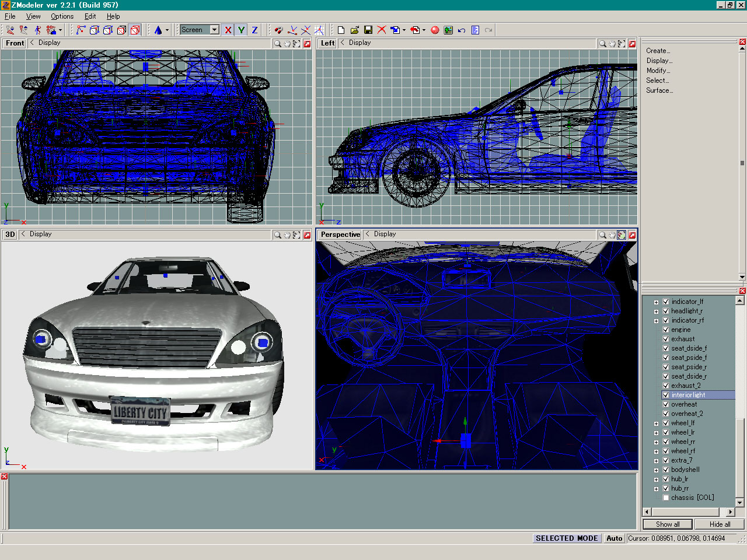Image resolution: width=747 pixels, height=560 pixels.
Task: Click the Open file folder icon
Action: [x=354, y=30]
